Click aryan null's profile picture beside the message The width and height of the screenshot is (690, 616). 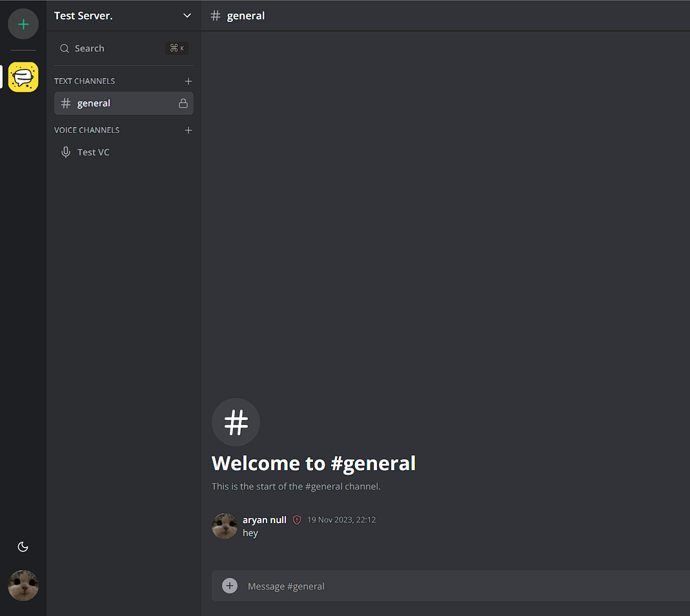tap(224, 526)
